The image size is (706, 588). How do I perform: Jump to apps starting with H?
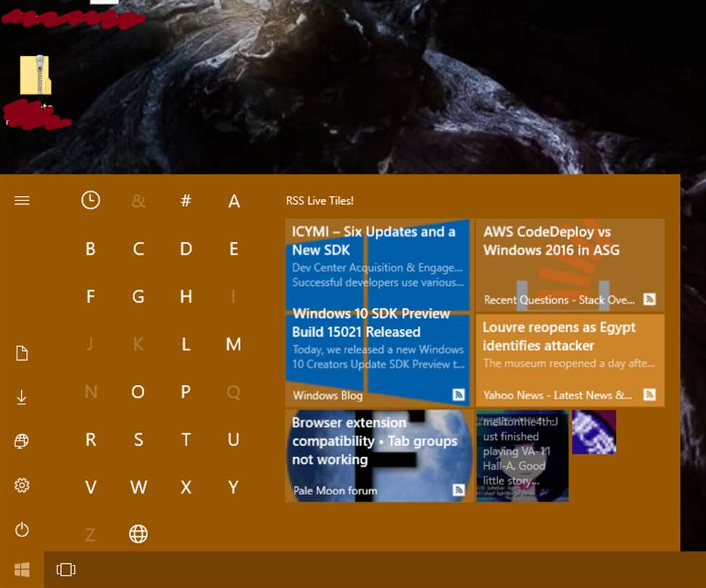[x=186, y=296]
